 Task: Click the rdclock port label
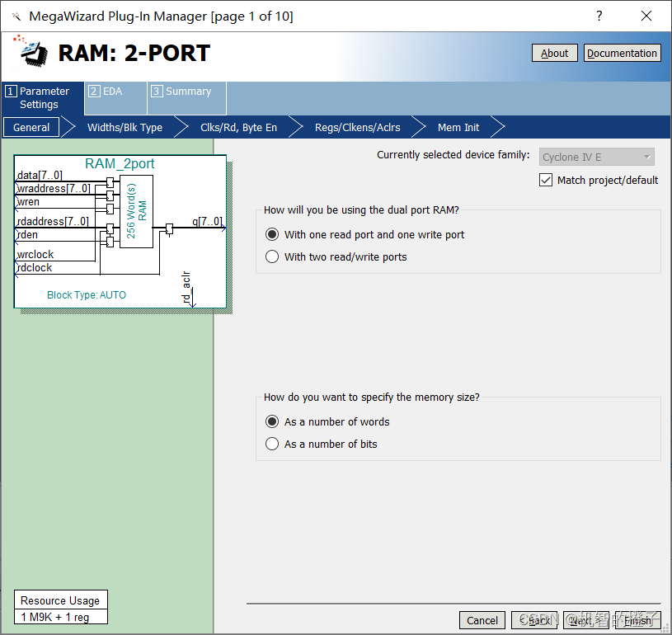pos(35,267)
